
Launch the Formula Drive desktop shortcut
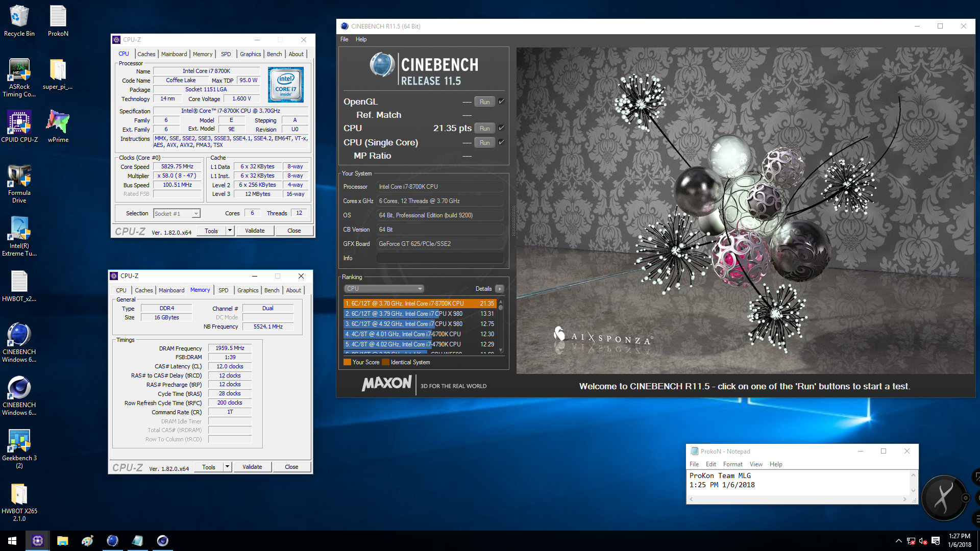pyautogui.click(x=19, y=184)
